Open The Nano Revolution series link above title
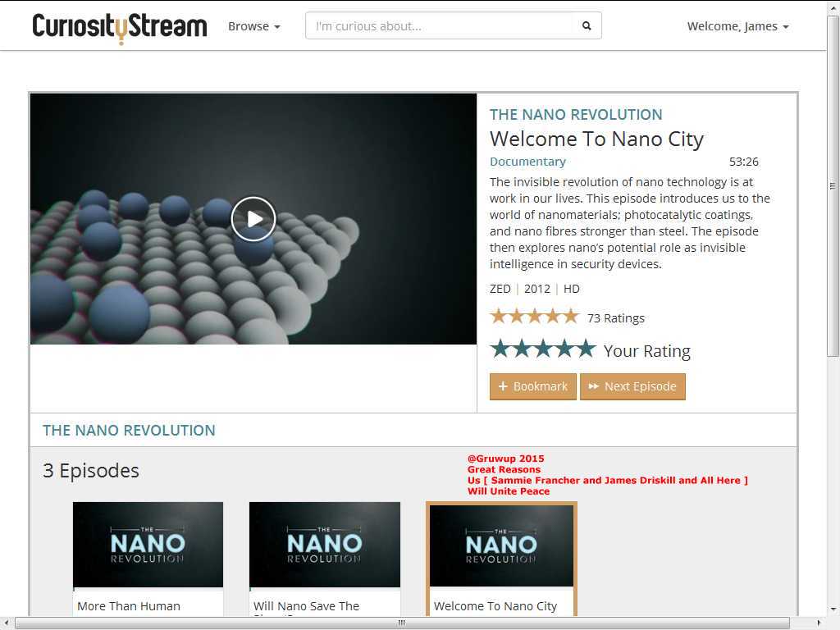The width and height of the screenshot is (840, 630). point(576,114)
